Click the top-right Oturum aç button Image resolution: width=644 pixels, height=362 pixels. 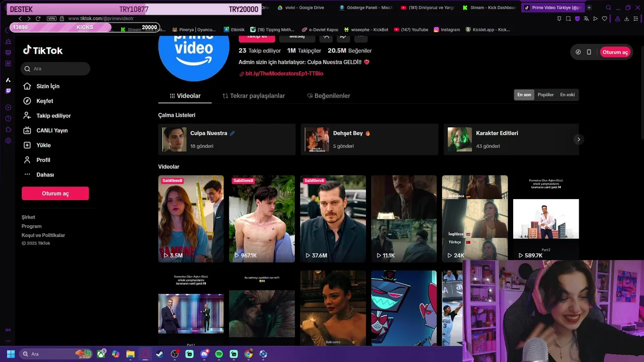point(615,52)
